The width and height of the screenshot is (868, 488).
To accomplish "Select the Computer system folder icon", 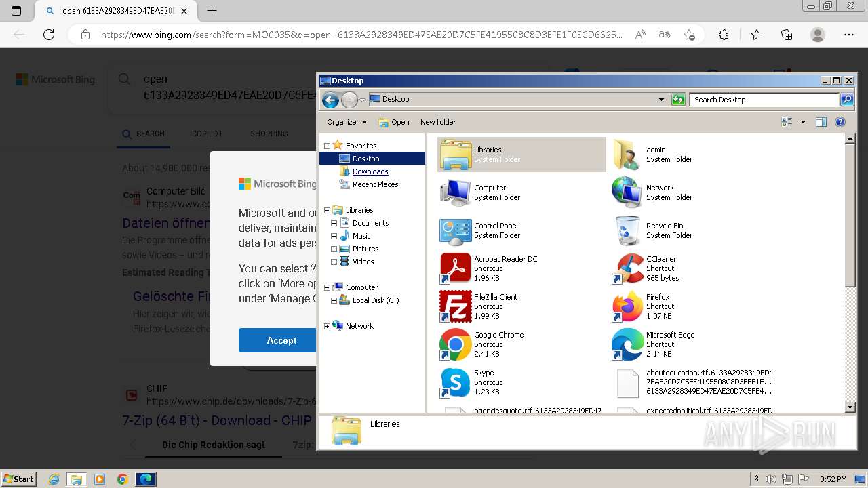I will [455, 192].
